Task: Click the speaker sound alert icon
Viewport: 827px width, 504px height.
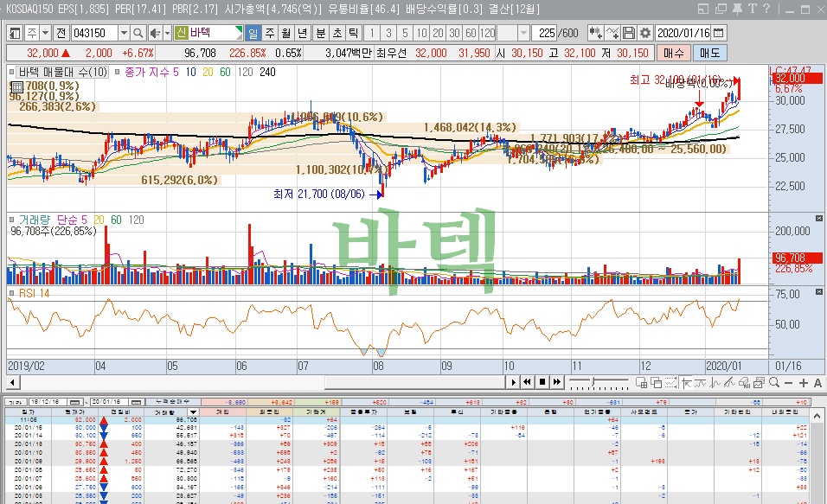Action: [x=155, y=33]
